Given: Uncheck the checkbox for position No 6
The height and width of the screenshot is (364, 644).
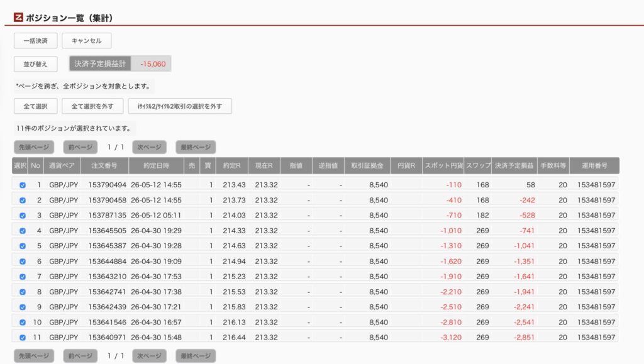Looking at the screenshot, I should click(23, 262).
